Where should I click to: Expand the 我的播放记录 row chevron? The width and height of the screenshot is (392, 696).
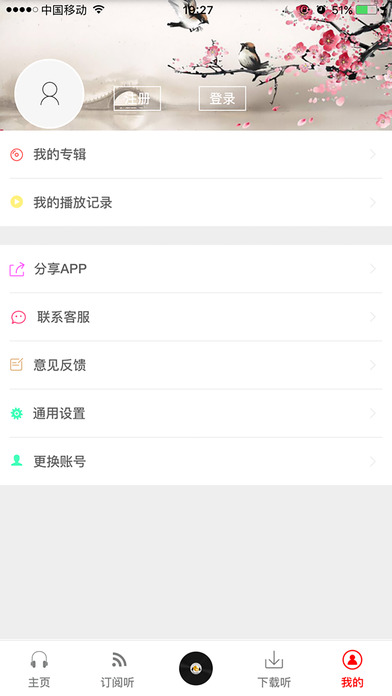point(373,202)
